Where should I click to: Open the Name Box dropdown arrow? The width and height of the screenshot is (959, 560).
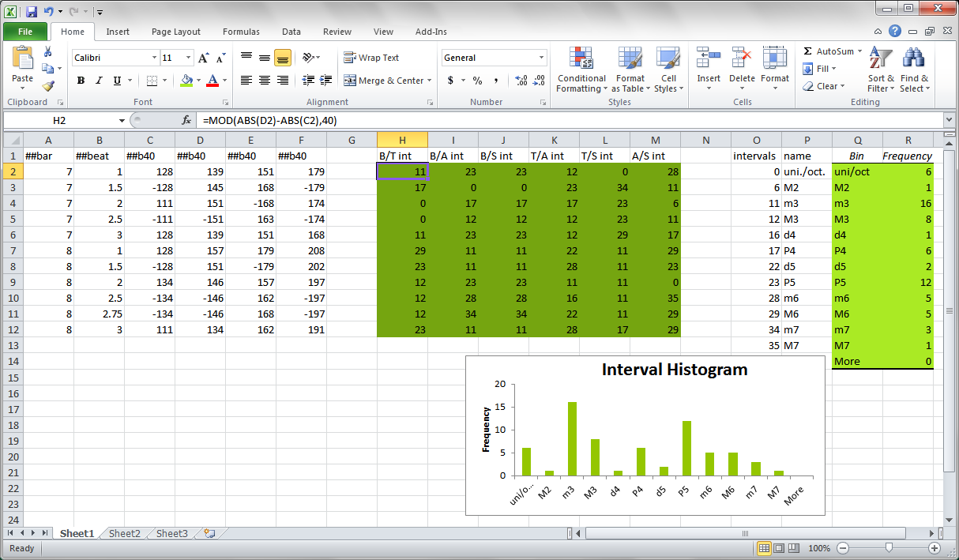click(122, 120)
